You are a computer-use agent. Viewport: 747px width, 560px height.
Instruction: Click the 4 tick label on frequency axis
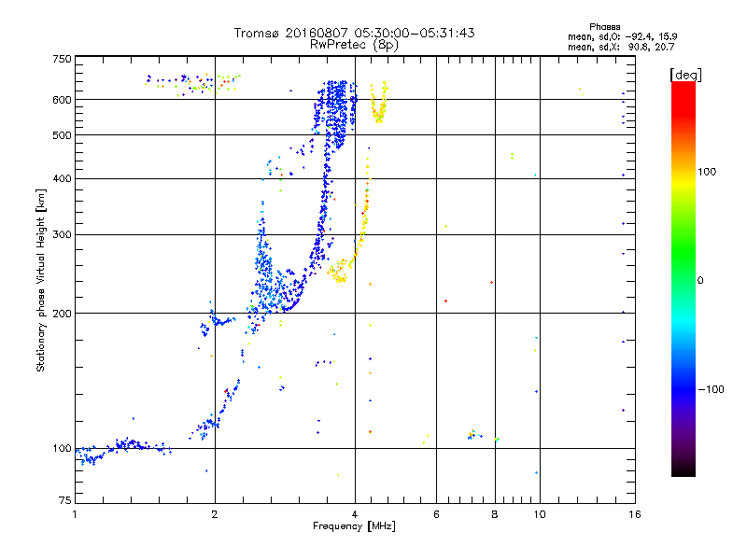[355, 514]
